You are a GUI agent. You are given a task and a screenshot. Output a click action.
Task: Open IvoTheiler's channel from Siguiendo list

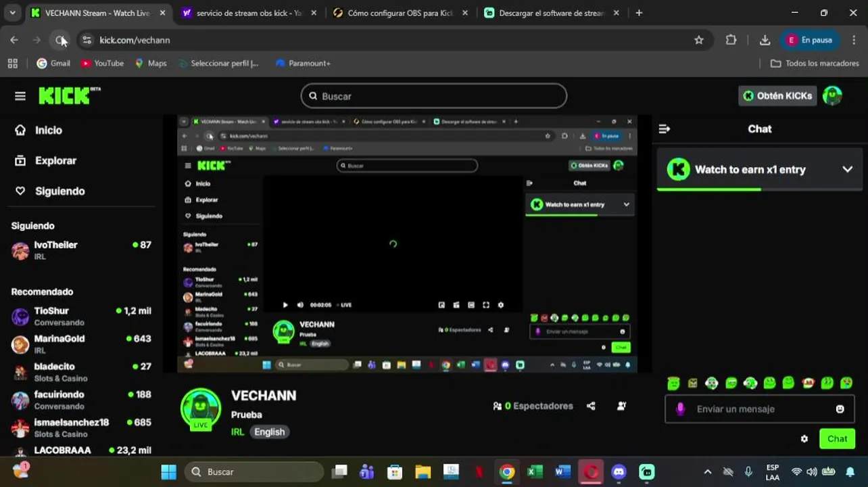coord(81,250)
